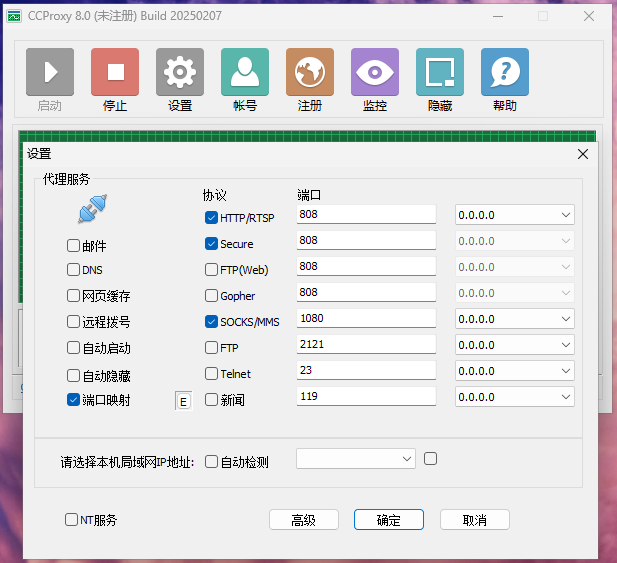Viewport: 617px width, 563px height.
Task: Expand the FTP 2121 bind address dropdown
Action: [x=515, y=345]
